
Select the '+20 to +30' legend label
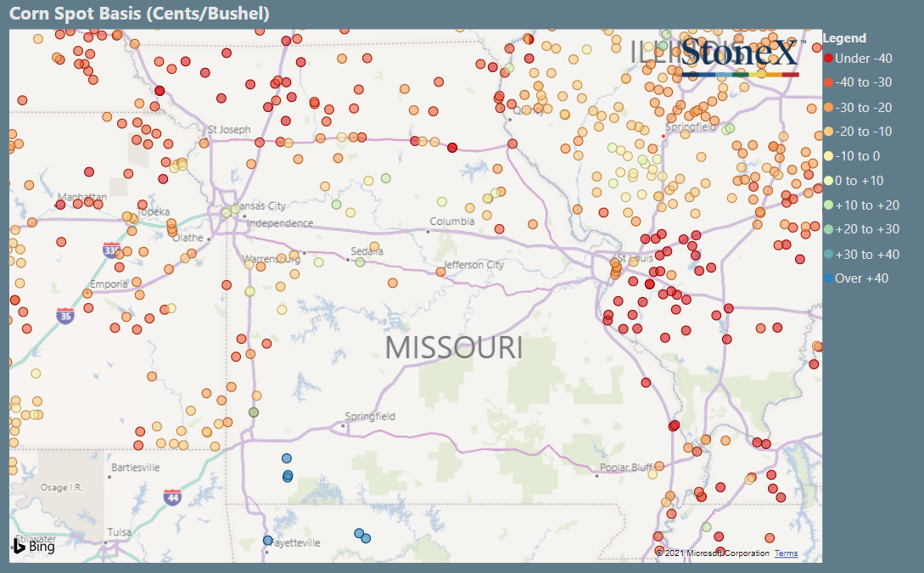pos(867,229)
